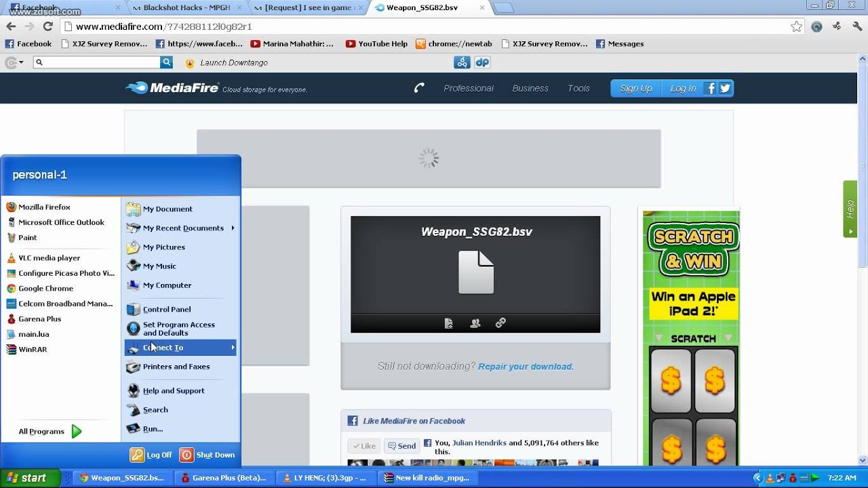Reload the MediaFire page
The width and height of the screenshot is (868, 488).
coord(47,26)
